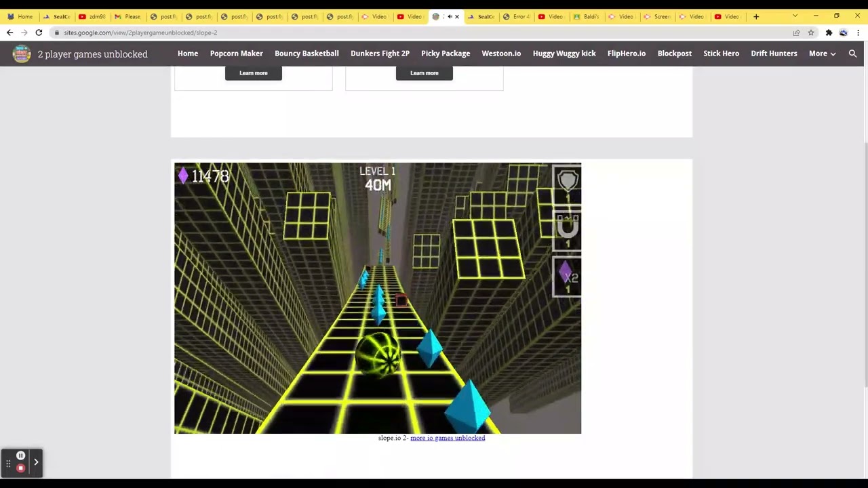Bookmark this page with star icon
Image resolution: width=868 pixels, height=488 pixels.
coord(810,33)
